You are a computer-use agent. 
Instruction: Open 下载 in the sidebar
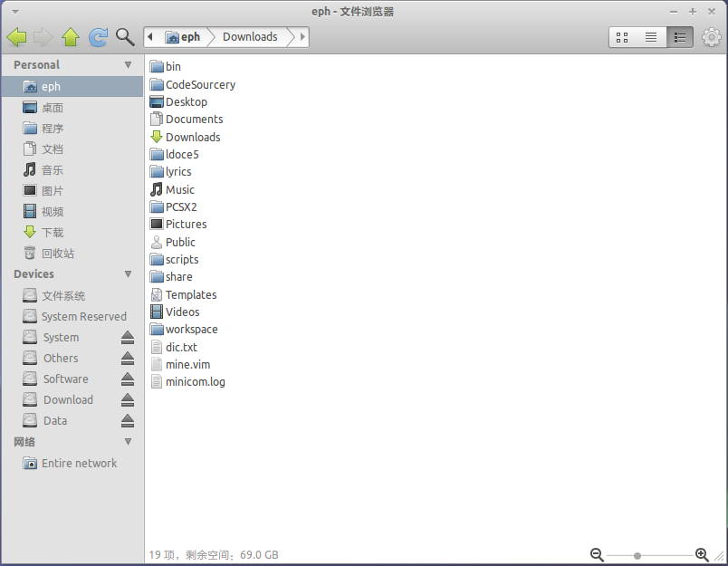tap(72, 232)
